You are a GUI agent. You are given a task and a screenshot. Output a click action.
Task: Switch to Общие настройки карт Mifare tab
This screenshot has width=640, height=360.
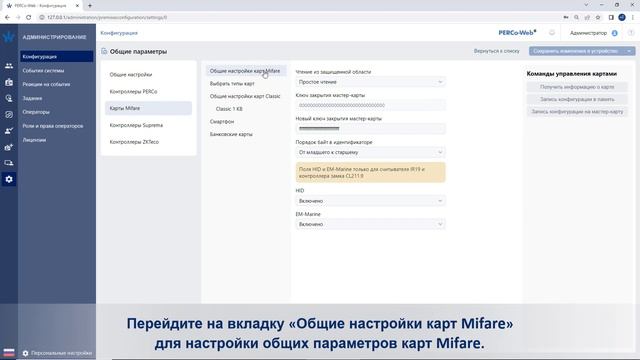pyautogui.click(x=246, y=71)
